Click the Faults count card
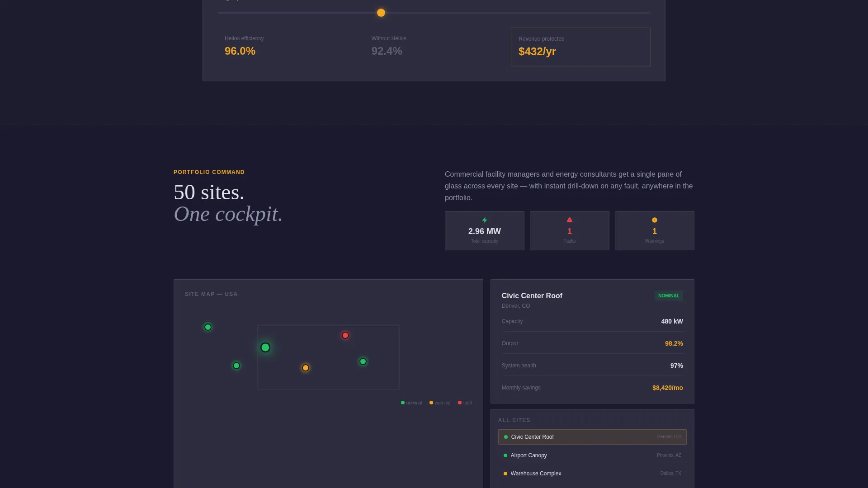 (570, 230)
